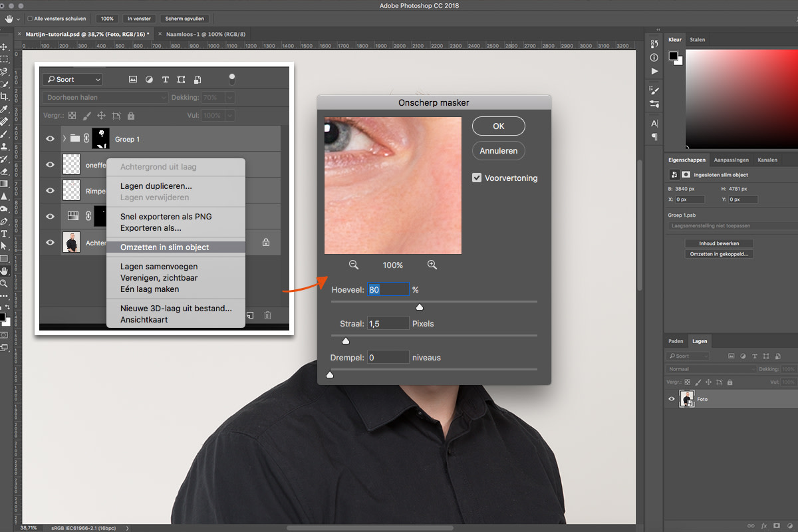Click the Hoeveel slider handle
The height and width of the screenshot is (532, 798).
click(x=419, y=307)
